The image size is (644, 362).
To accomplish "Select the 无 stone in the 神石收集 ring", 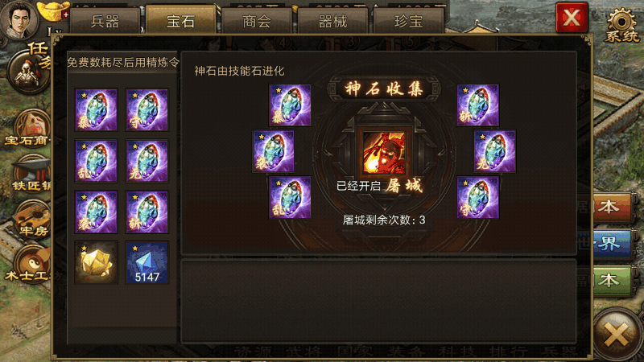I will pyautogui.click(x=494, y=151).
